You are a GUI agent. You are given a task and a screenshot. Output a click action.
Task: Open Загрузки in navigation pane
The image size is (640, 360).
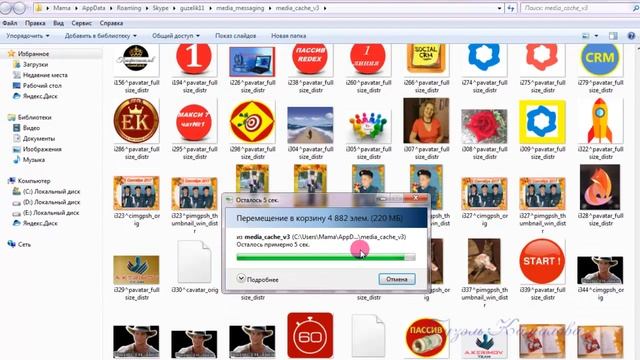click(35, 64)
